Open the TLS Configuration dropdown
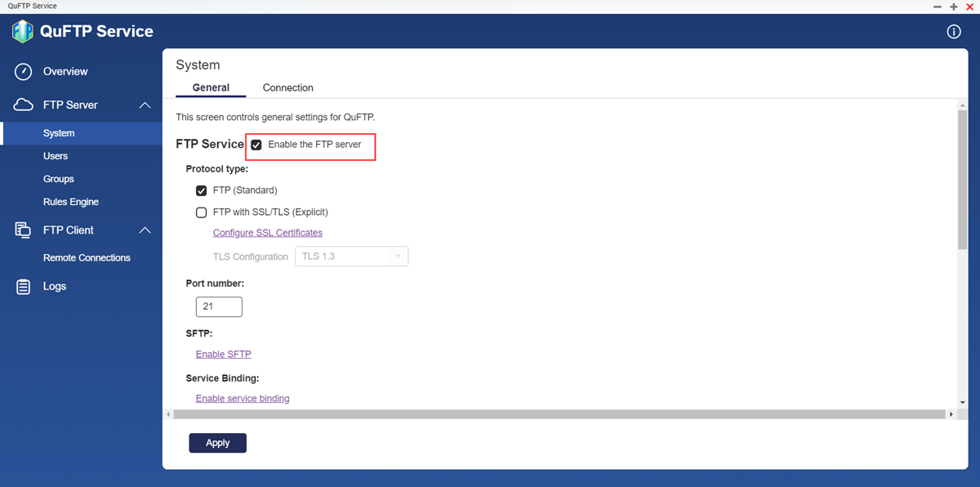This screenshot has width=980, height=487. click(352, 257)
